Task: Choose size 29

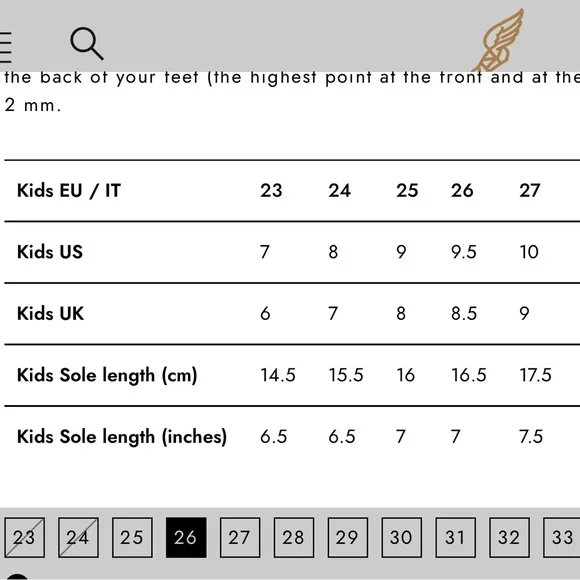Action: [x=347, y=537]
